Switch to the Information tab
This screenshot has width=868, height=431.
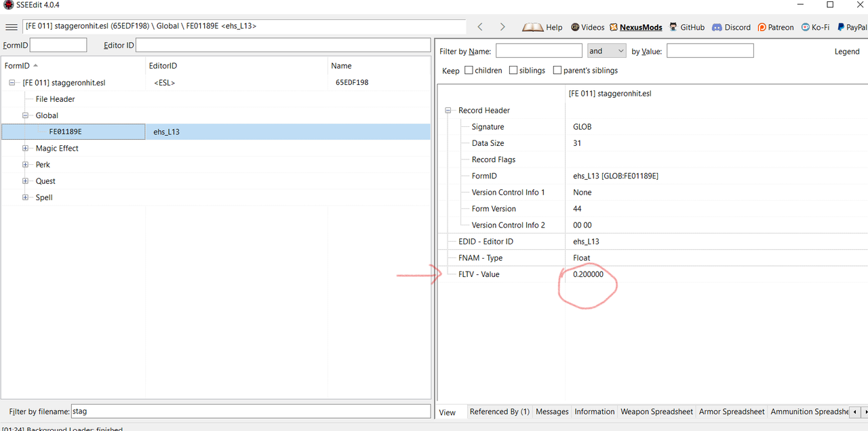coord(595,412)
